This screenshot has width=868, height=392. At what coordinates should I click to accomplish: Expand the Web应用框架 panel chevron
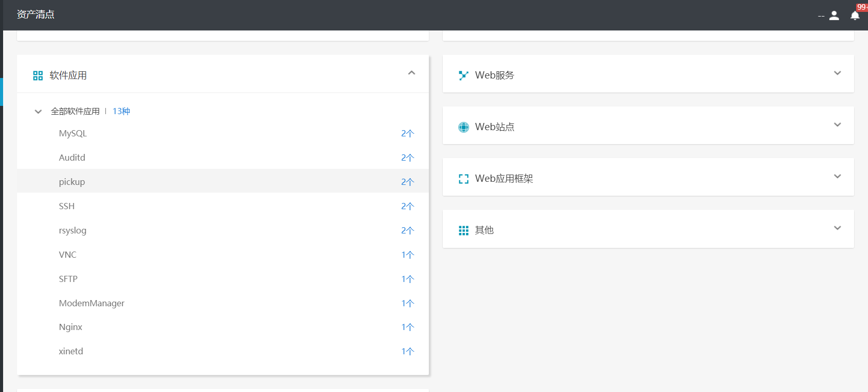click(838, 176)
